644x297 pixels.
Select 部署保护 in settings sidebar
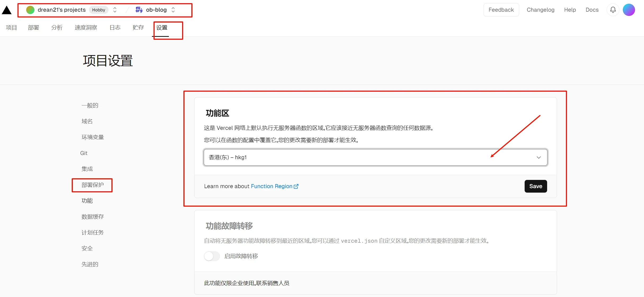(93, 185)
